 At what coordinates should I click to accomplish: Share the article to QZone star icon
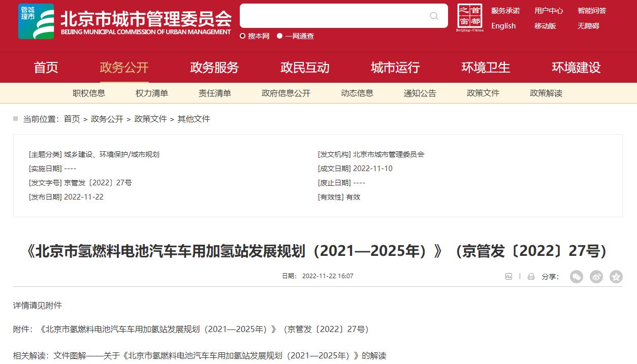point(616,277)
